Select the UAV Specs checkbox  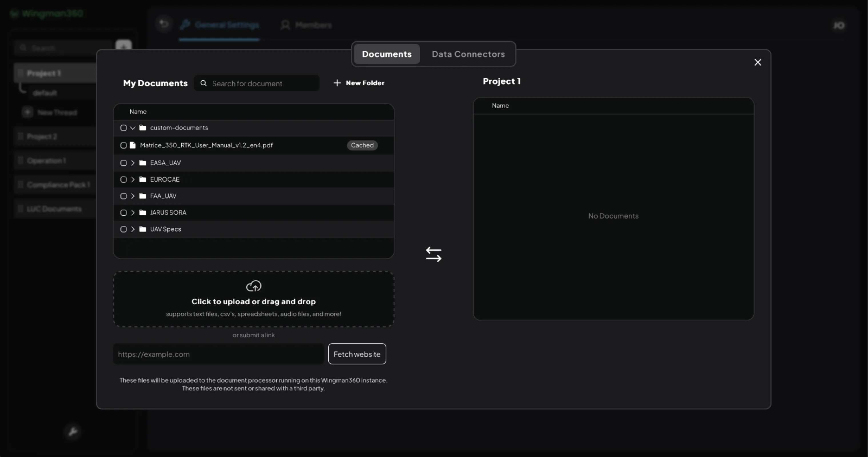tap(123, 229)
